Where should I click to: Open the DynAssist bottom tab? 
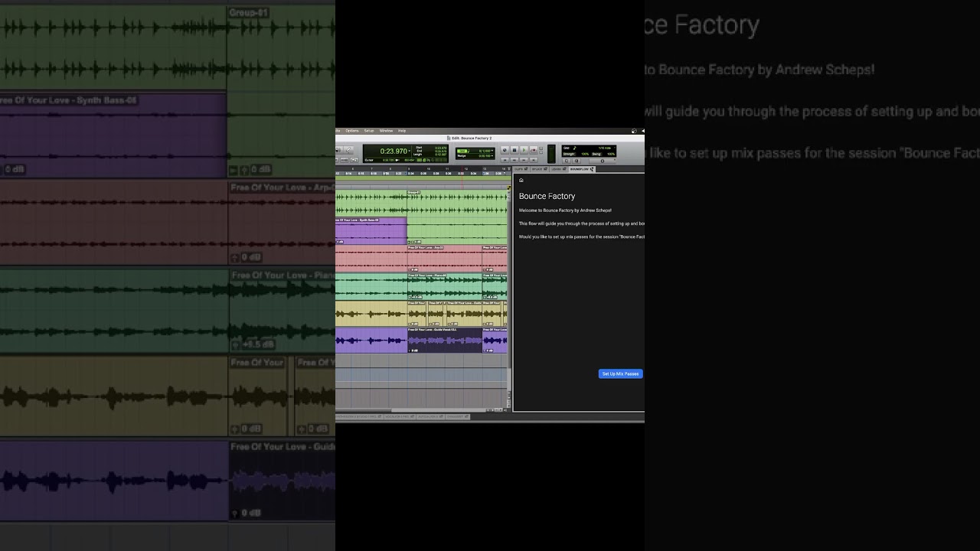click(458, 416)
